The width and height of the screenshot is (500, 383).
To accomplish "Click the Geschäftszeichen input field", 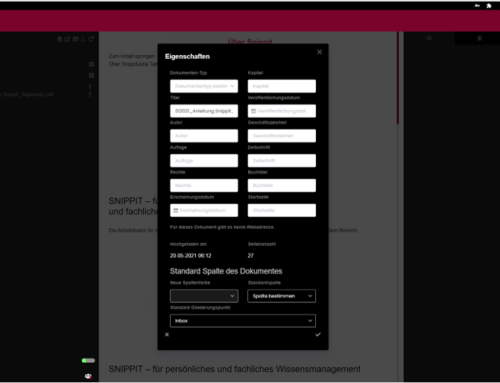I will click(x=282, y=136).
